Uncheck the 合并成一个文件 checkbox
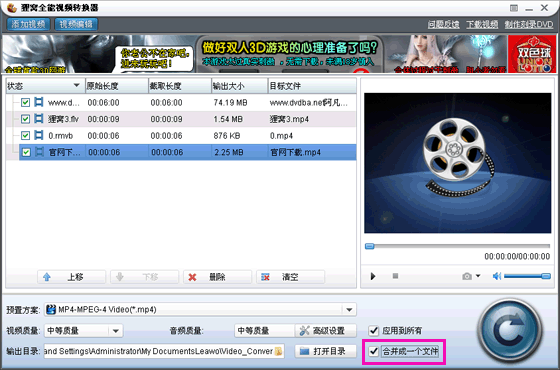Viewport: 560px width, 370px height. pos(374,351)
